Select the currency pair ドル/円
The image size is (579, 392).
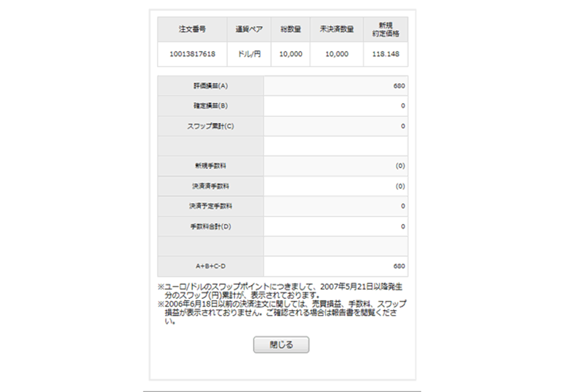[x=249, y=54]
